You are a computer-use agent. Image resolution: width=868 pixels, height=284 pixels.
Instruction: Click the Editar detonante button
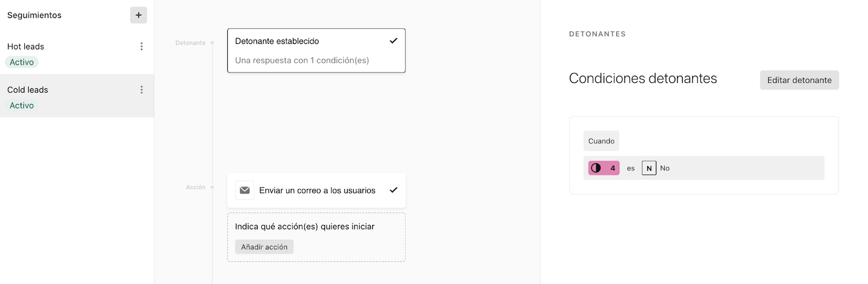[x=799, y=80]
